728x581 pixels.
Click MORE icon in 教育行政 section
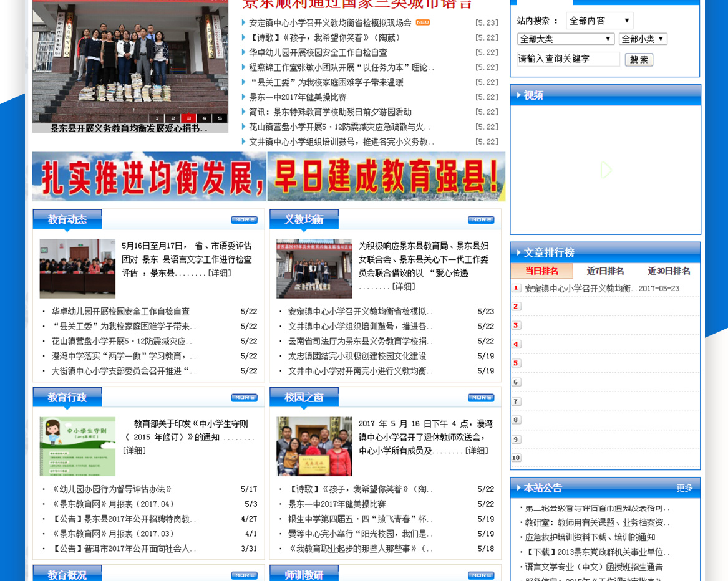click(x=244, y=398)
